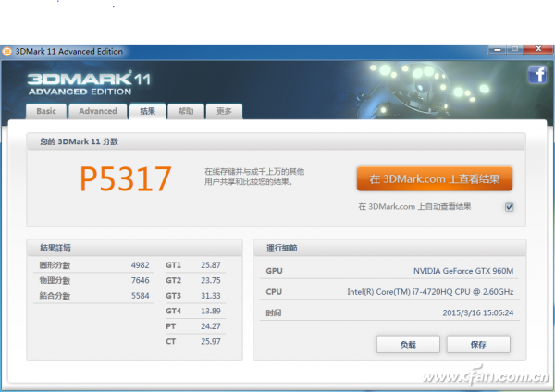
Task: Close the 3DMark 11 window
Action: [538, 50]
